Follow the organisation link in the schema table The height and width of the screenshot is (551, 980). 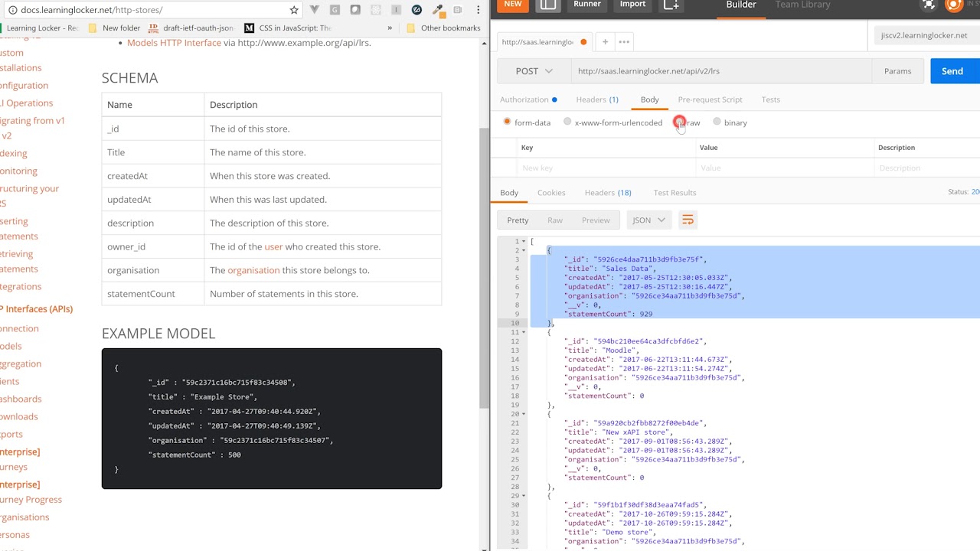coord(253,270)
